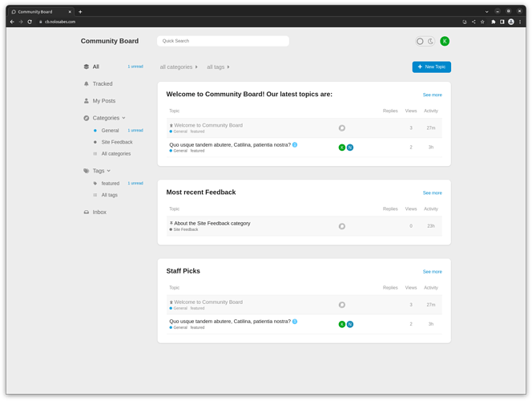Click the Categories circle icon
Image resolution: width=532 pixels, height=401 pixels.
coord(87,118)
